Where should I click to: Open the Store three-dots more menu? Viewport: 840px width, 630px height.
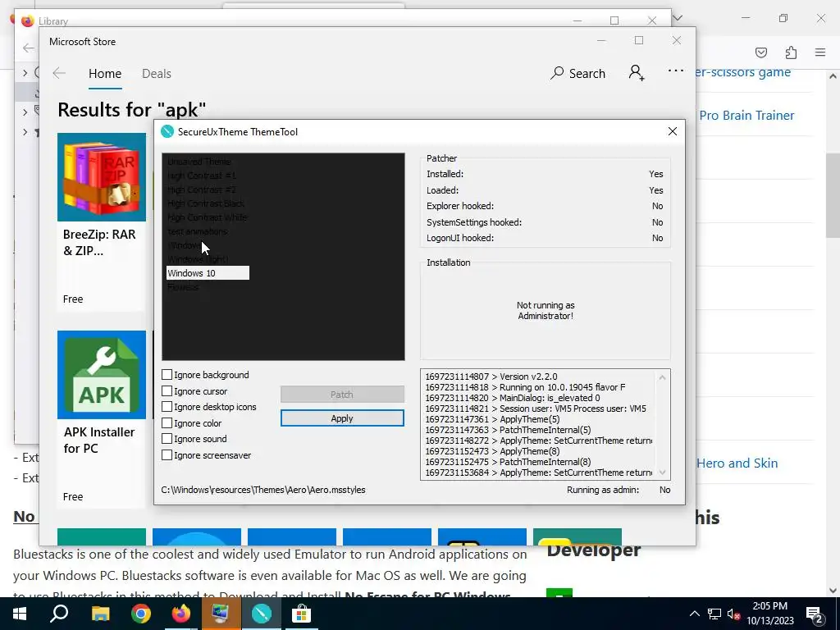click(676, 71)
